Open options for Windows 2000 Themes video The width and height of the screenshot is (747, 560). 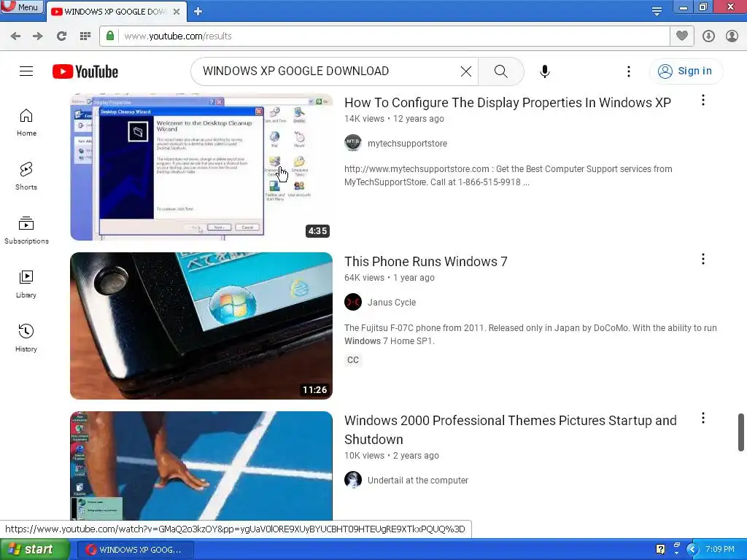coord(703,418)
